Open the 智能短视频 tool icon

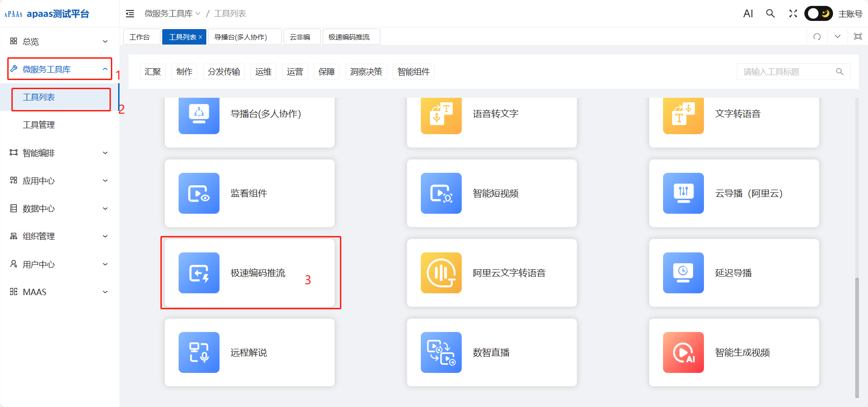click(x=441, y=193)
